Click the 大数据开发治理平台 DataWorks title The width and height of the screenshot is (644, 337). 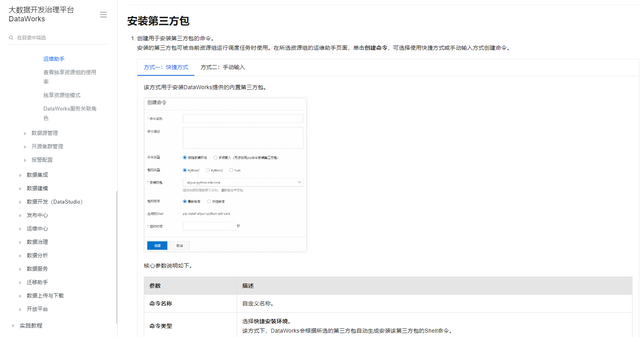tap(41, 14)
